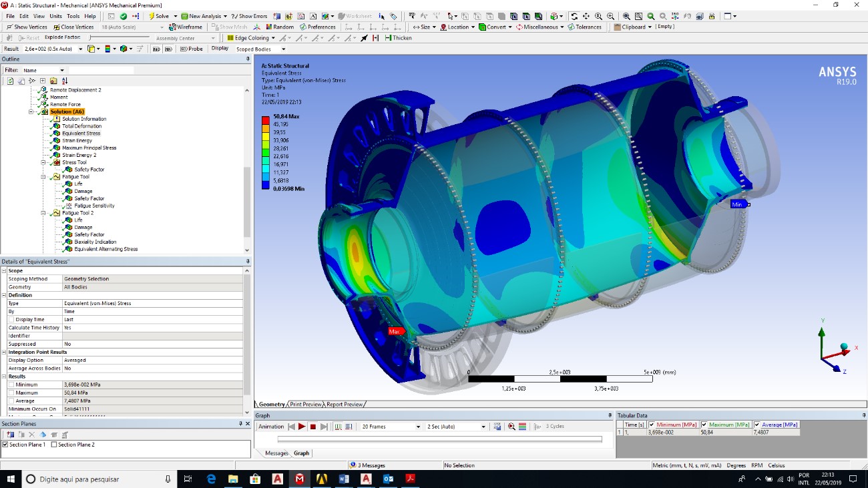Open the Tools menu
This screenshot has height=488, width=868.
[x=73, y=16]
